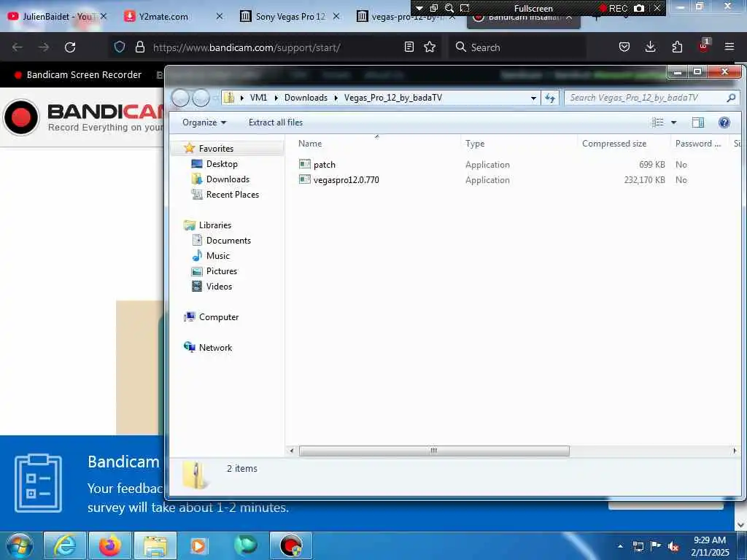Open Firefox from the taskbar
The image size is (747, 560).
(x=109, y=545)
